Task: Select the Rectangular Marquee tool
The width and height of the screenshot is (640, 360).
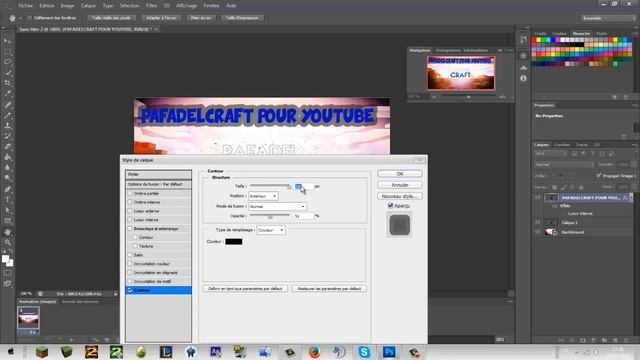Action: coord(7,51)
